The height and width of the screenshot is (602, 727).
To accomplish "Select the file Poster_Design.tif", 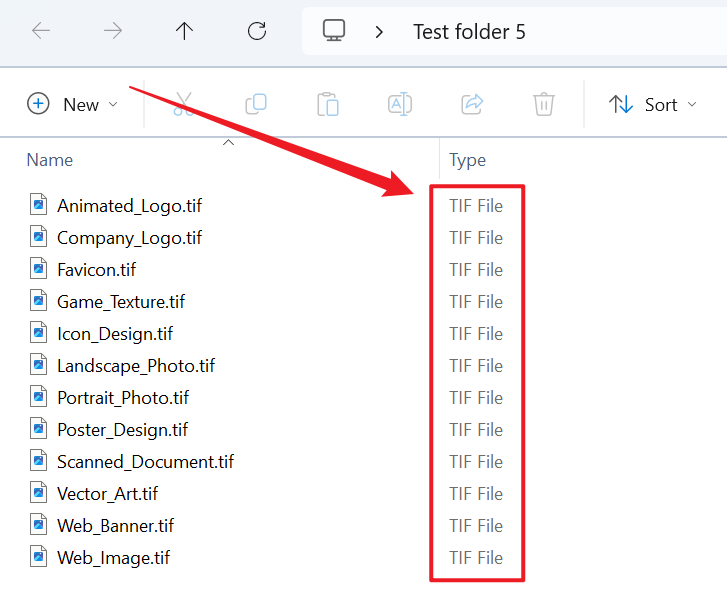I will (x=122, y=429).
